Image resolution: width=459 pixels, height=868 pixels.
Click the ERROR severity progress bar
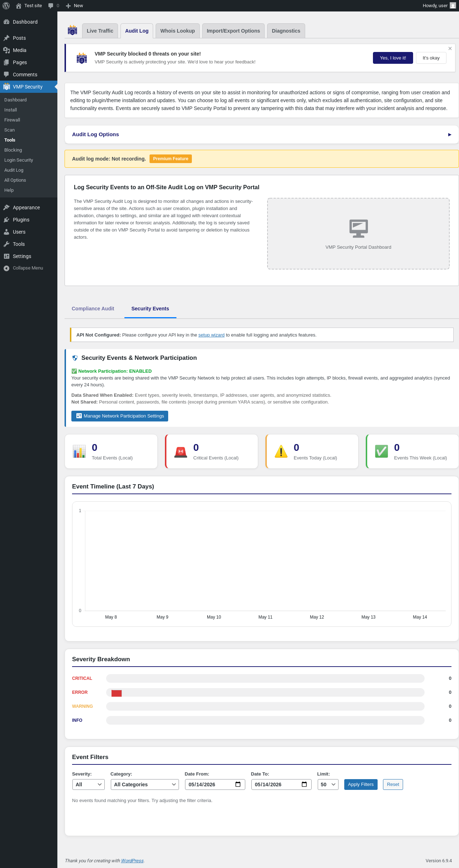[x=265, y=692]
